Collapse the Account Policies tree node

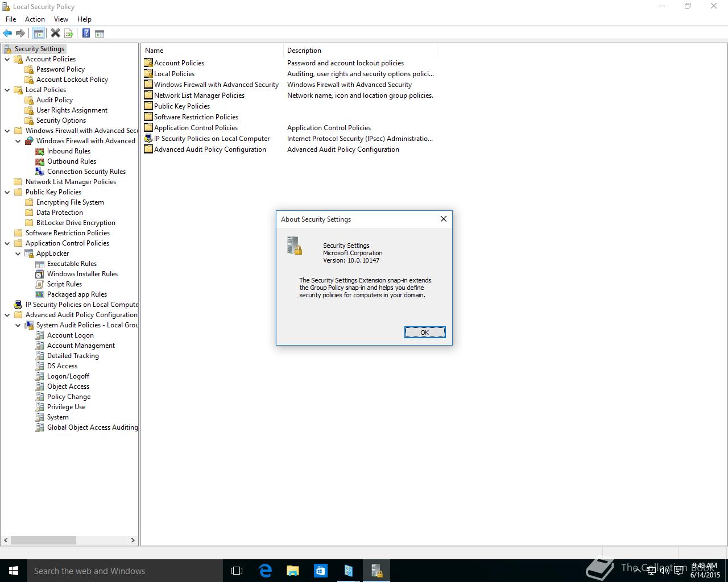click(x=7, y=59)
